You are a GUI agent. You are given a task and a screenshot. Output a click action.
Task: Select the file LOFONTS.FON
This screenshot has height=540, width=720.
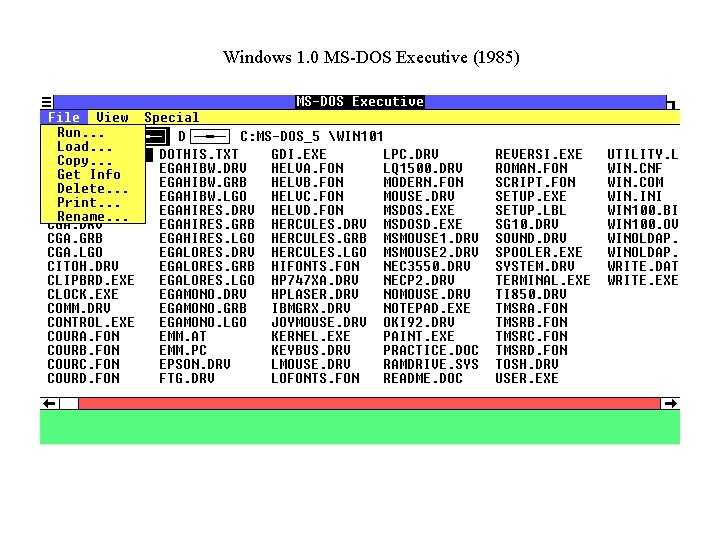315,378
